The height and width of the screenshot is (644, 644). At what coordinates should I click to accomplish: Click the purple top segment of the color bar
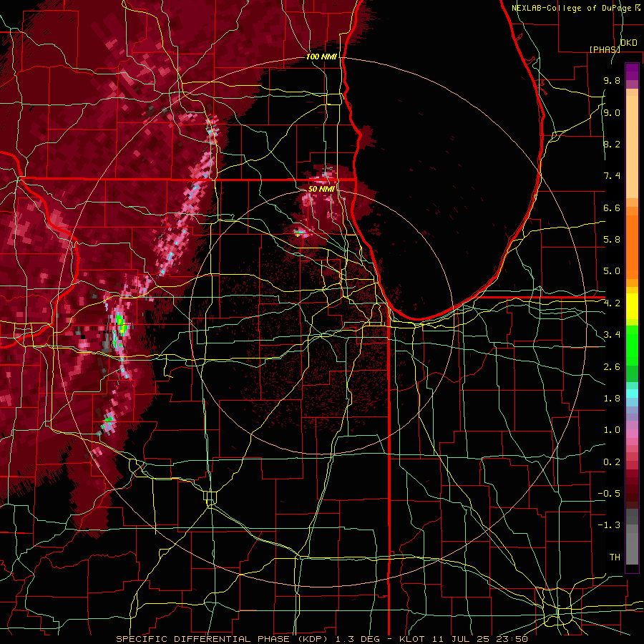click(632, 72)
